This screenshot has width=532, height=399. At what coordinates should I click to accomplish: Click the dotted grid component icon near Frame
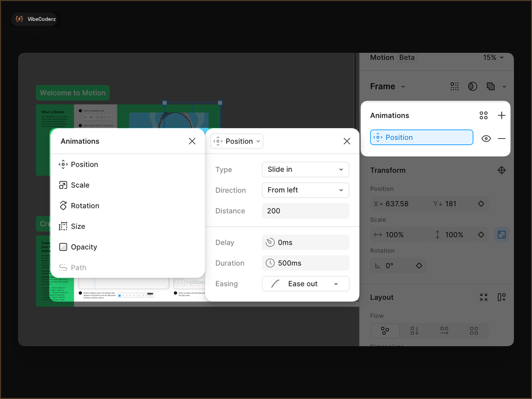coord(455,87)
